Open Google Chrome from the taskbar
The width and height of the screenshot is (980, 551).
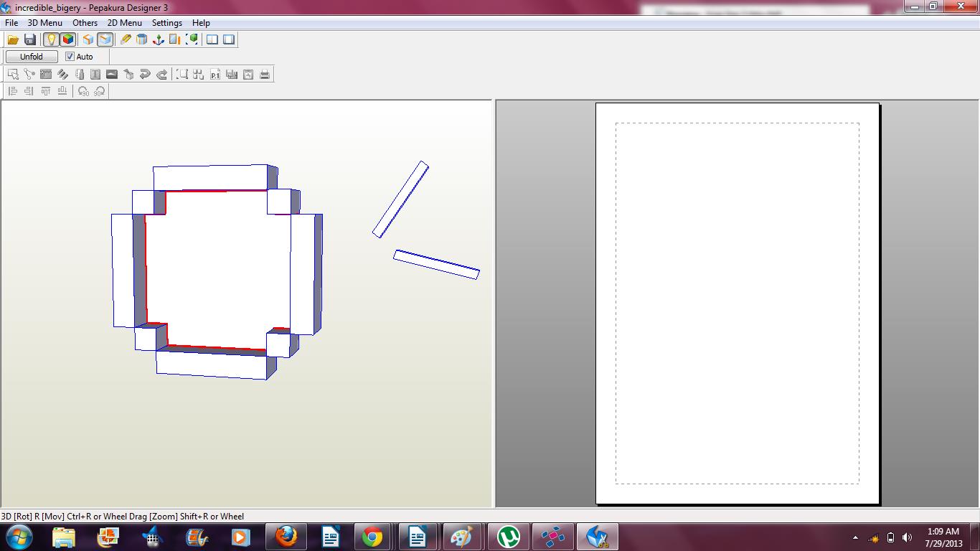click(372, 537)
